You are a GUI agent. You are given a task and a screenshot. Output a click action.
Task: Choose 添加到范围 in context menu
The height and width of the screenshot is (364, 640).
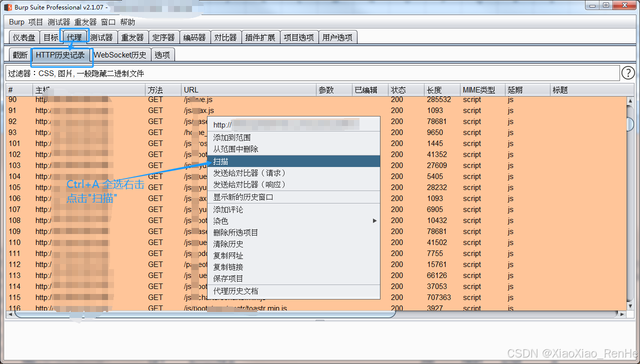pyautogui.click(x=294, y=137)
